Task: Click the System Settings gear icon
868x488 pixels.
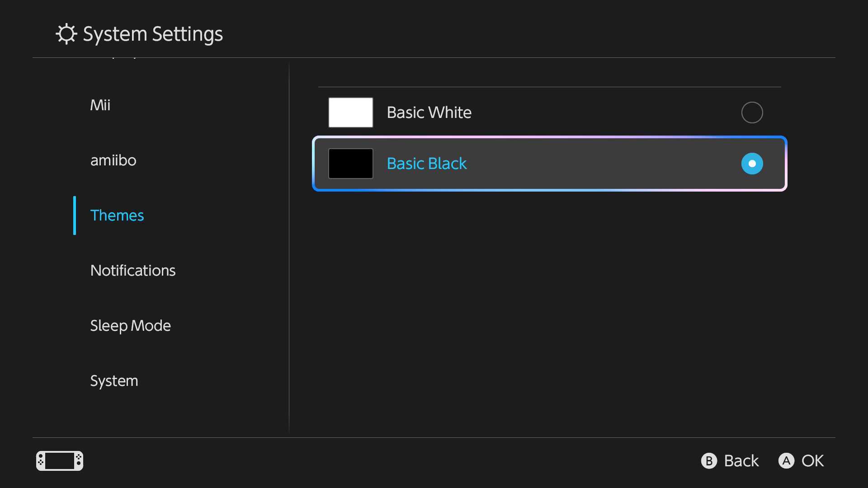Action: [x=66, y=34]
